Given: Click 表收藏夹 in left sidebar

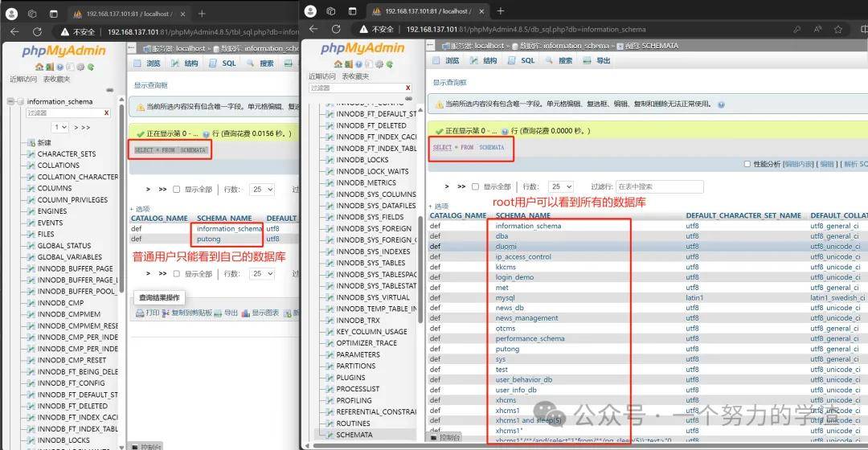Looking at the screenshot, I should (56, 79).
